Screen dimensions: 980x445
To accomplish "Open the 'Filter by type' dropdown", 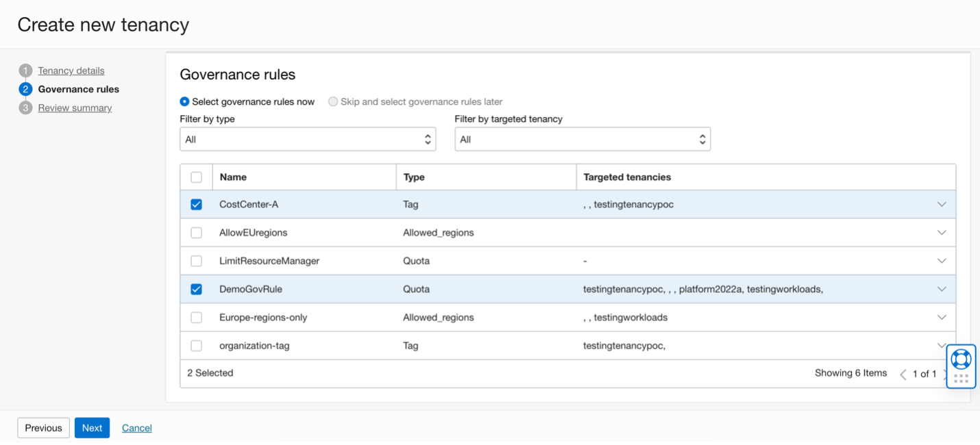I will (308, 138).
